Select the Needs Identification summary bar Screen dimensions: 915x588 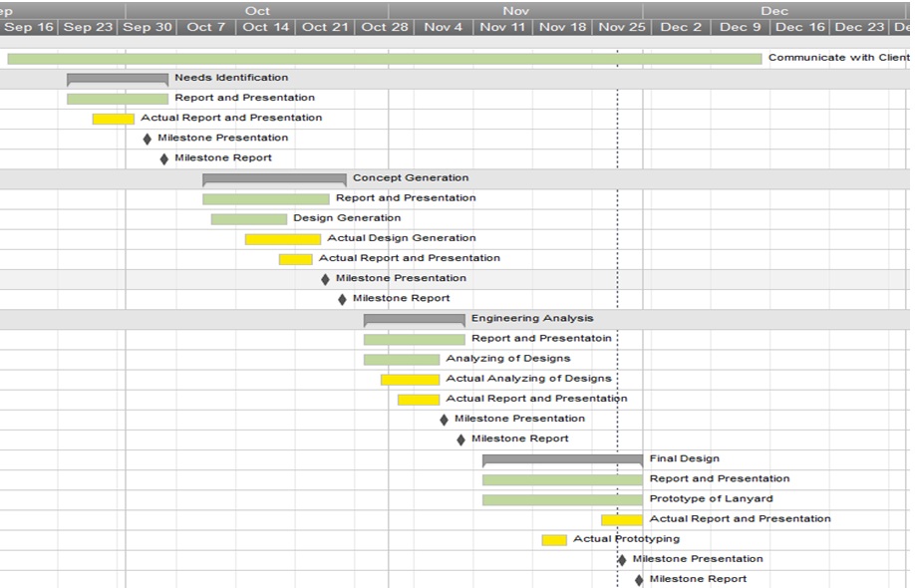tap(118, 78)
